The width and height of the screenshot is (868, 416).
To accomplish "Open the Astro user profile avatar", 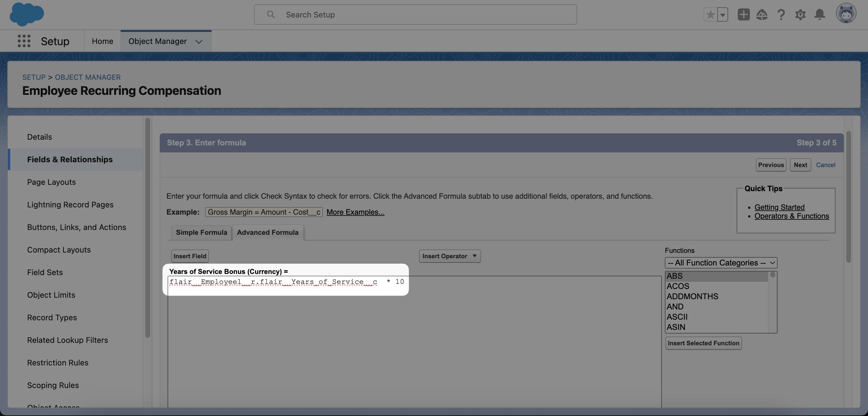I will tap(846, 14).
